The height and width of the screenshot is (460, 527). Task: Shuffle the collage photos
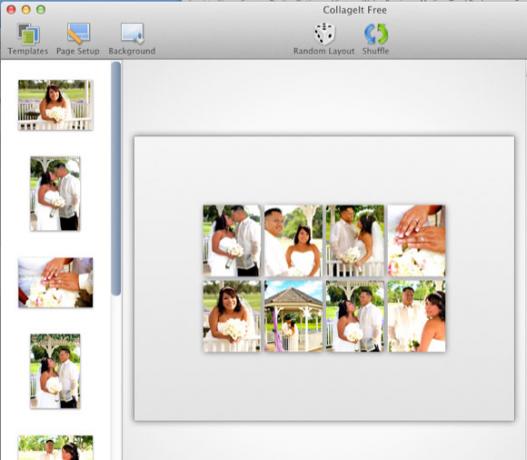tap(376, 39)
